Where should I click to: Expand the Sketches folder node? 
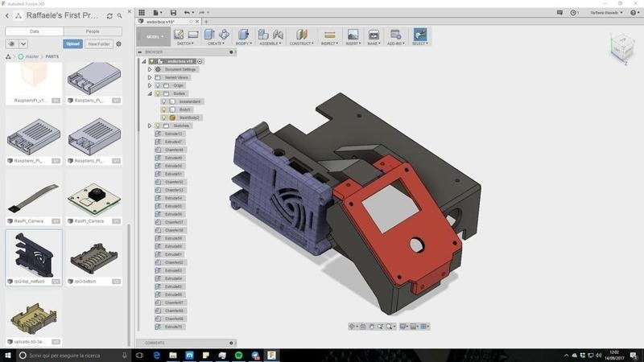(x=150, y=125)
